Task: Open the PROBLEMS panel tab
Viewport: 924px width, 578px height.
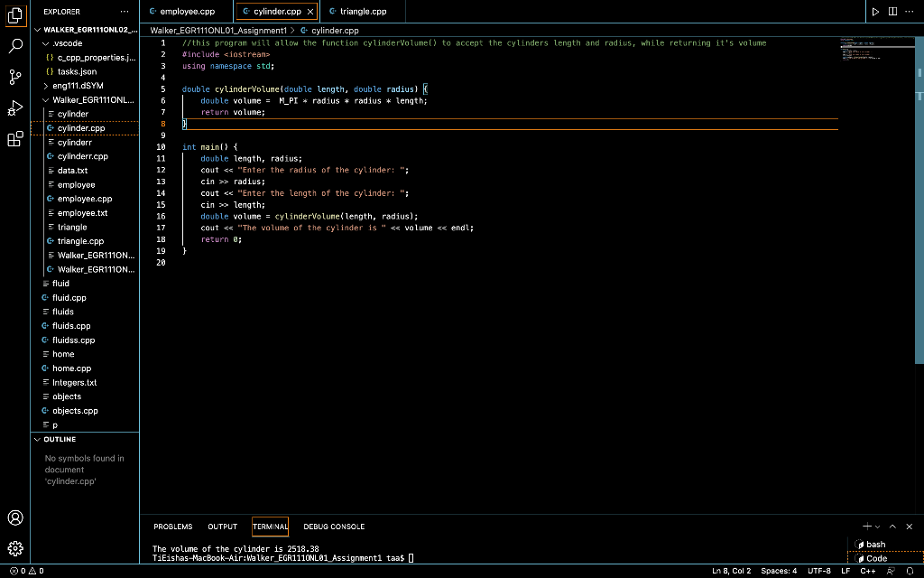Action: point(172,527)
